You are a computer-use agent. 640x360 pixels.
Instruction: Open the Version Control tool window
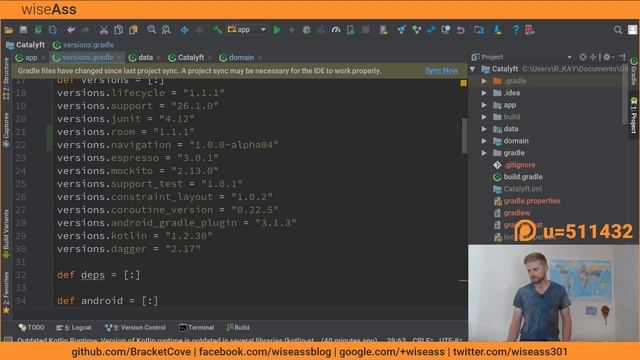click(x=136, y=327)
